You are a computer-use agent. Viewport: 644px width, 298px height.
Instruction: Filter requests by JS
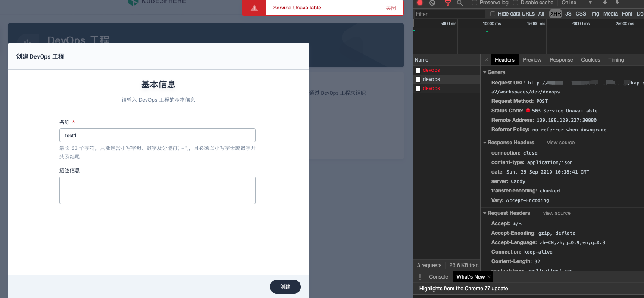click(x=568, y=14)
